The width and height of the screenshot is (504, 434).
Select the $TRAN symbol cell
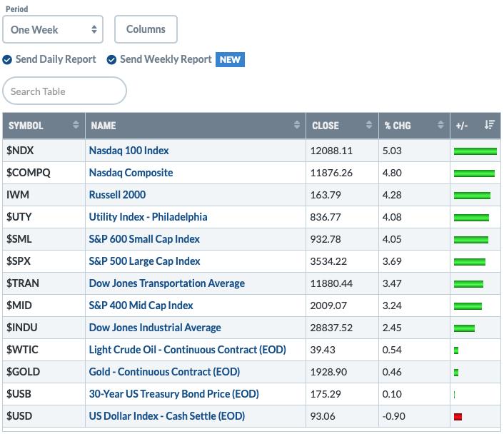44,283
